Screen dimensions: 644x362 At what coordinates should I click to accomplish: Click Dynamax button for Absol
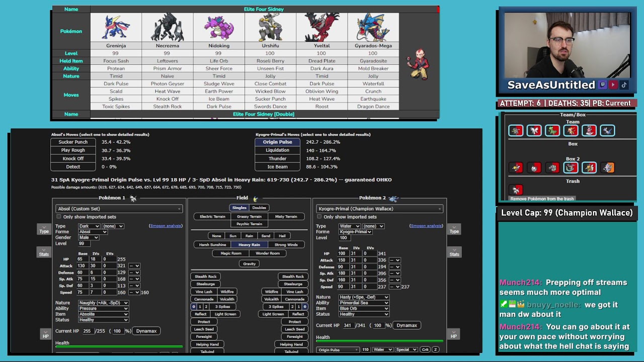click(x=146, y=331)
